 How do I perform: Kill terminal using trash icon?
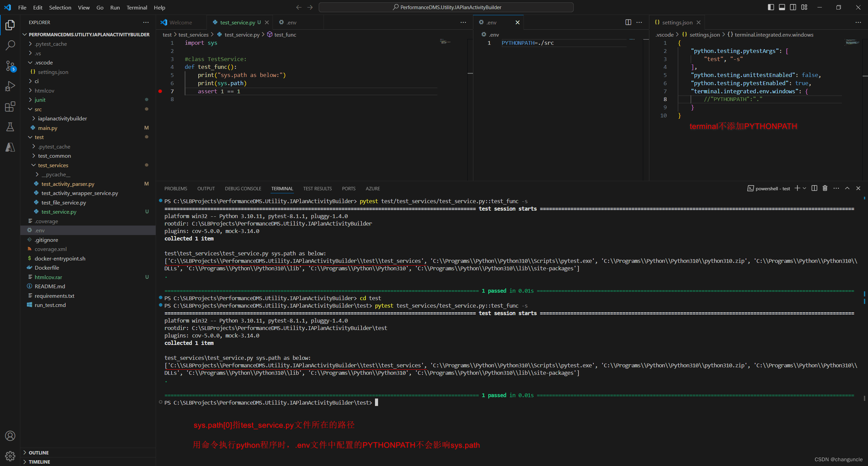click(825, 188)
